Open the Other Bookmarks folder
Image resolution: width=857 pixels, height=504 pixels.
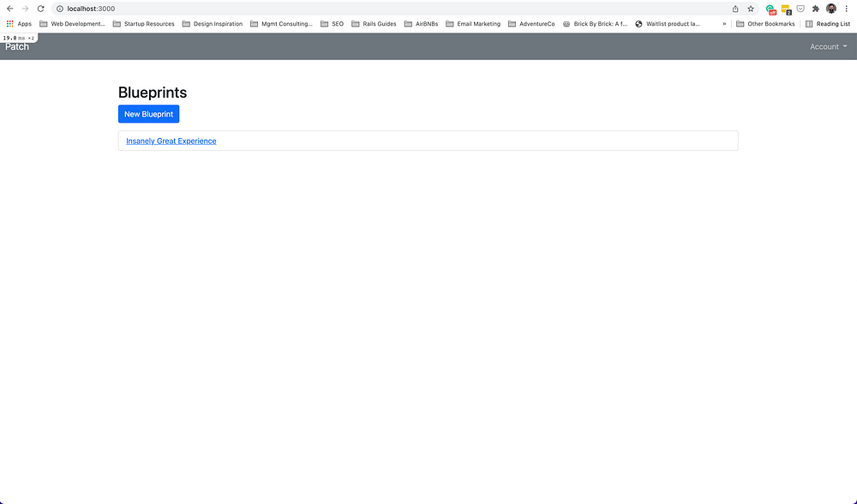[765, 24]
